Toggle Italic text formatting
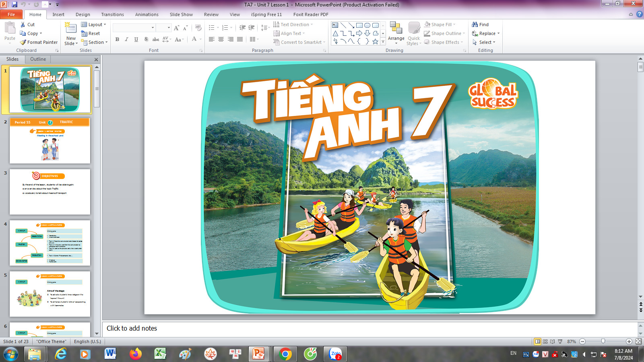Viewport: 644px width, 362px height. click(x=126, y=39)
